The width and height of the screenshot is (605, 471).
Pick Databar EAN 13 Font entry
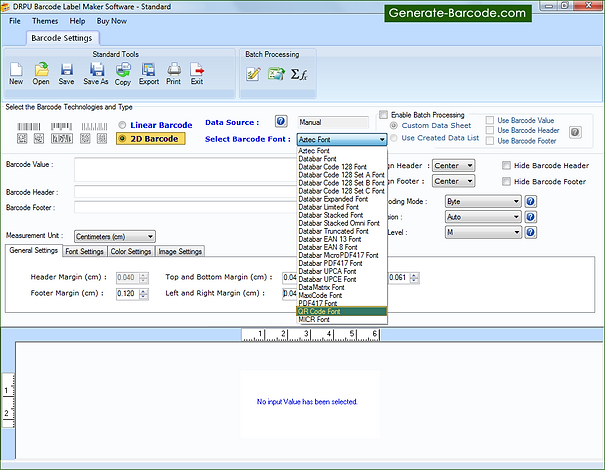342,239
